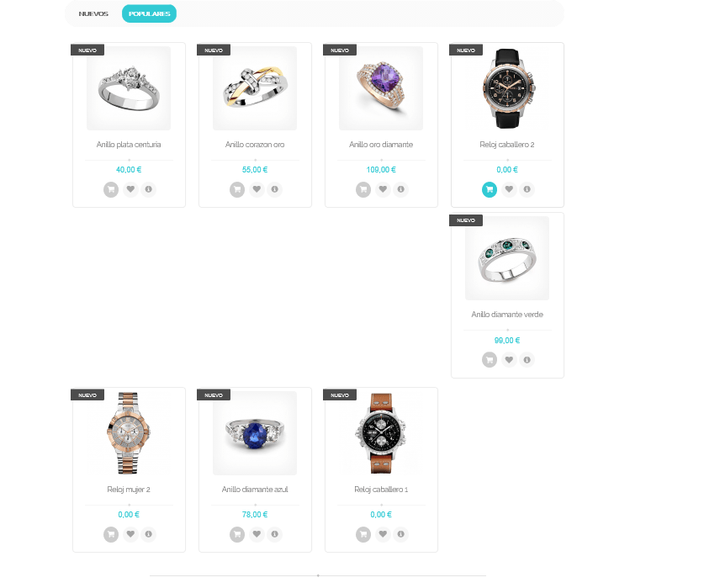This screenshot has height=588, width=704.
Task: Add Reloj caballero 1 to wishlist
Action: click(383, 534)
